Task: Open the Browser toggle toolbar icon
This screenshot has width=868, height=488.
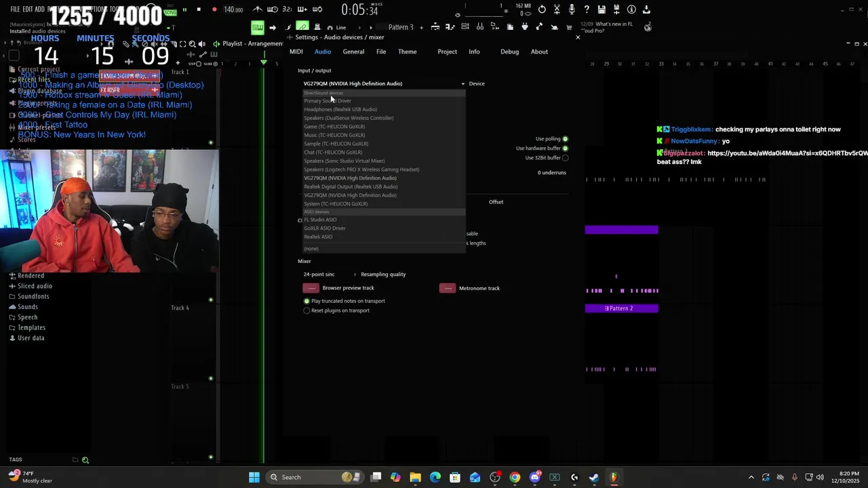Action: 495,27
